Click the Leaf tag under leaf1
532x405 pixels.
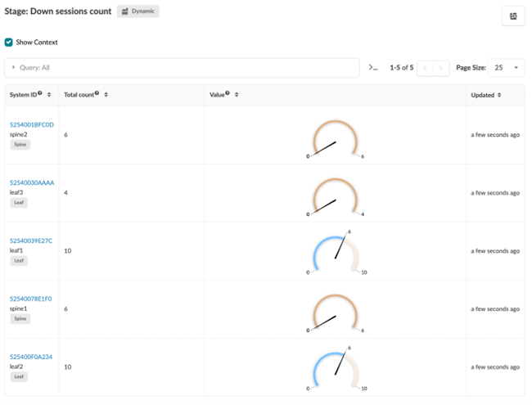(19, 260)
